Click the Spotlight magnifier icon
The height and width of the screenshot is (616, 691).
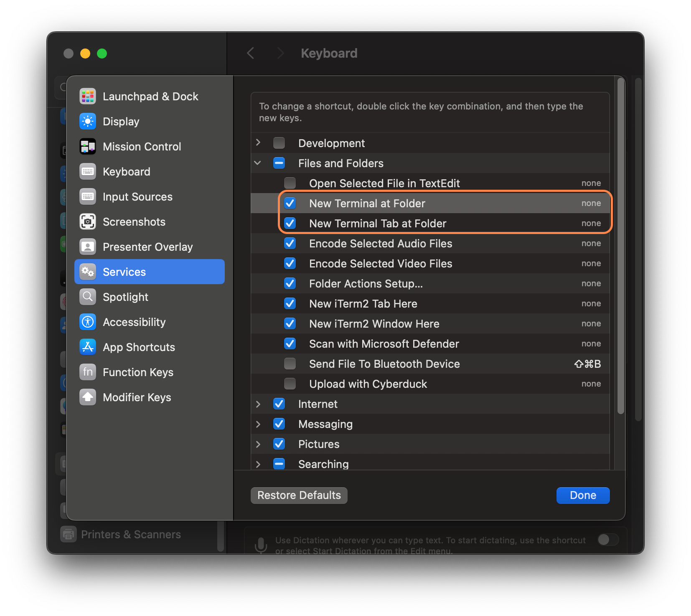coord(88,297)
